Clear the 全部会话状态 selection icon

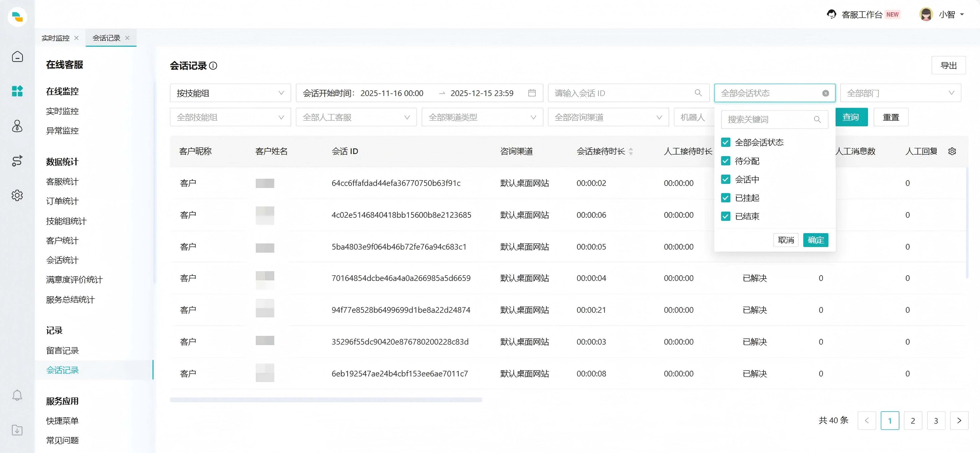[825, 93]
